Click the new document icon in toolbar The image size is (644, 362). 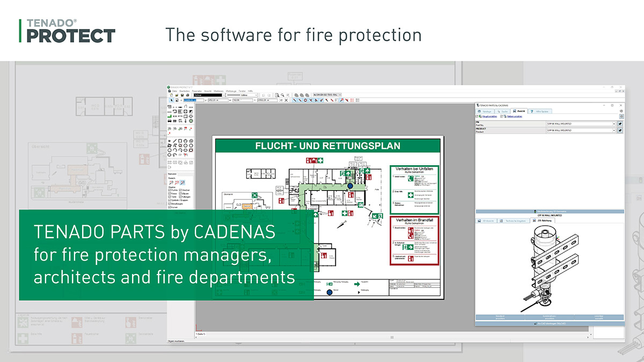[x=171, y=95]
